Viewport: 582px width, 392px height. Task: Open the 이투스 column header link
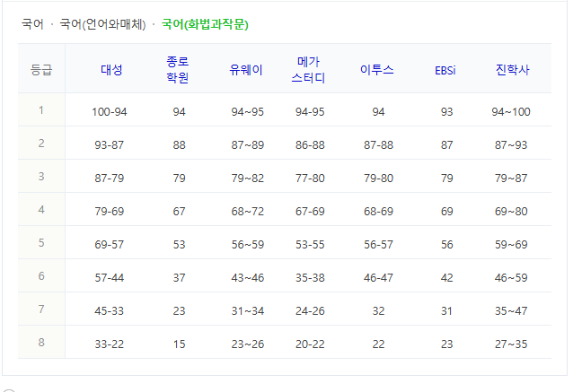[376, 69]
